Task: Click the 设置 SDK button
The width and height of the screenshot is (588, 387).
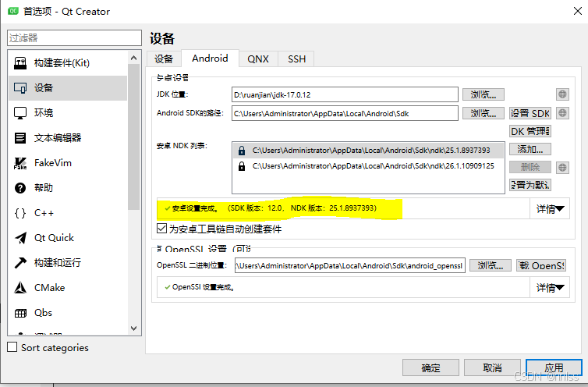Action: [530, 113]
